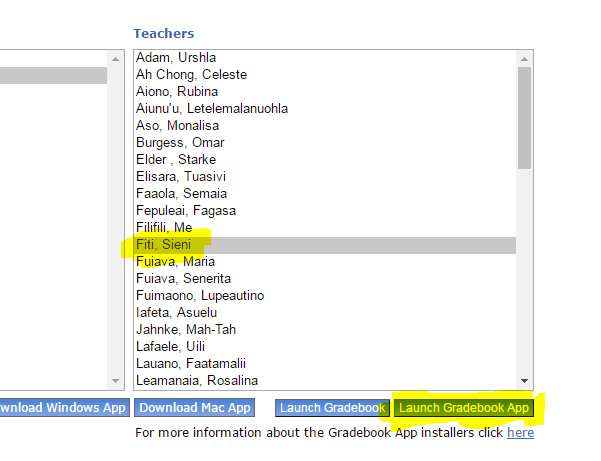The height and width of the screenshot is (461, 601).
Task: Select teacher Faaola, Semaia
Action: (325, 194)
